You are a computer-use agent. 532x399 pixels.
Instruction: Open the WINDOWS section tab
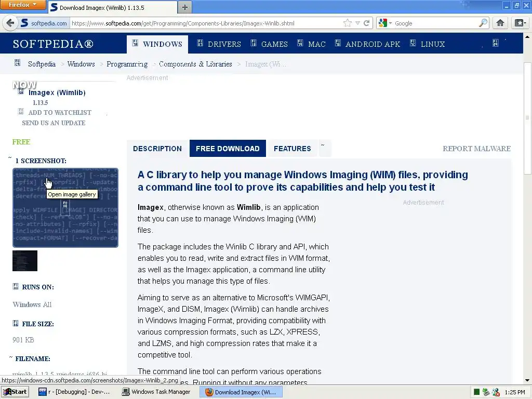pos(157,44)
